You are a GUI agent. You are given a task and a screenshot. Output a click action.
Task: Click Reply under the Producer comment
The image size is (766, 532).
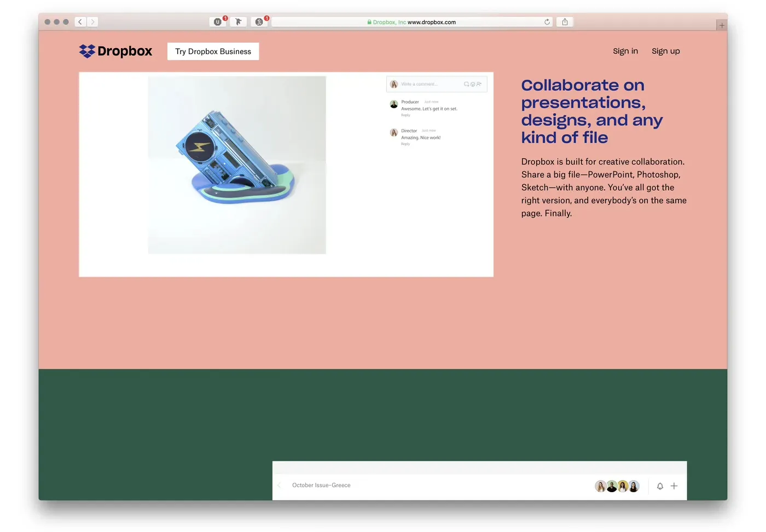click(x=405, y=115)
